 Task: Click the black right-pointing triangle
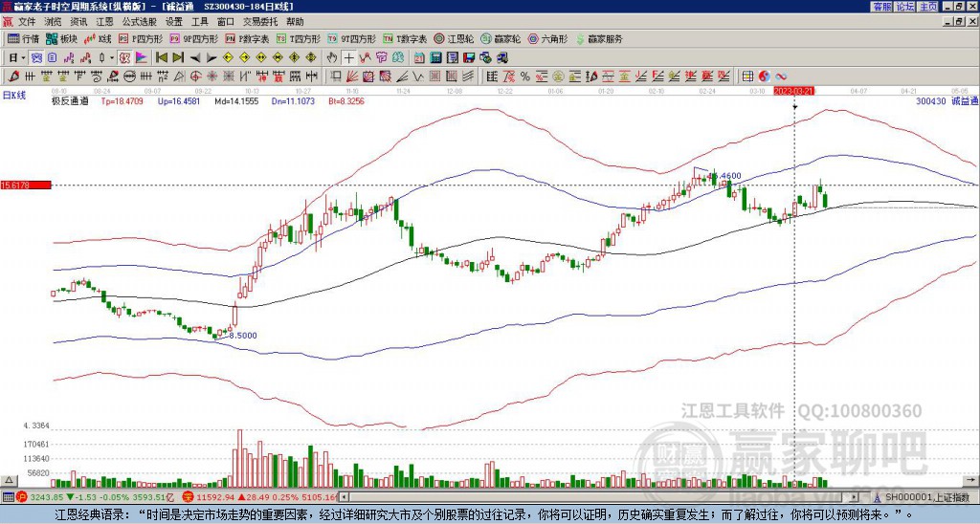click(212, 58)
